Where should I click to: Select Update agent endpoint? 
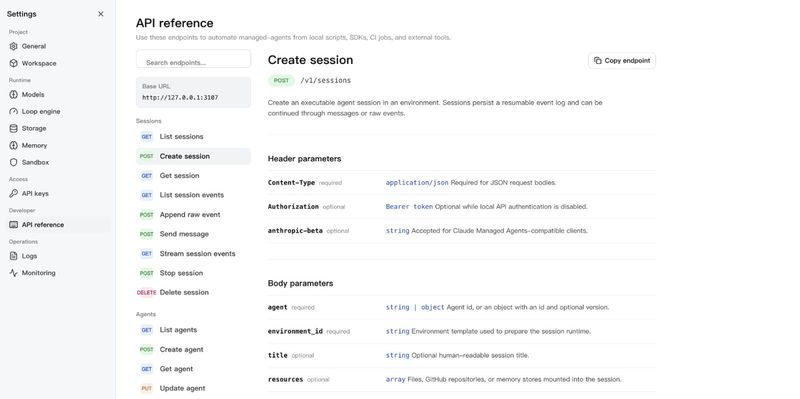click(193, 388)
